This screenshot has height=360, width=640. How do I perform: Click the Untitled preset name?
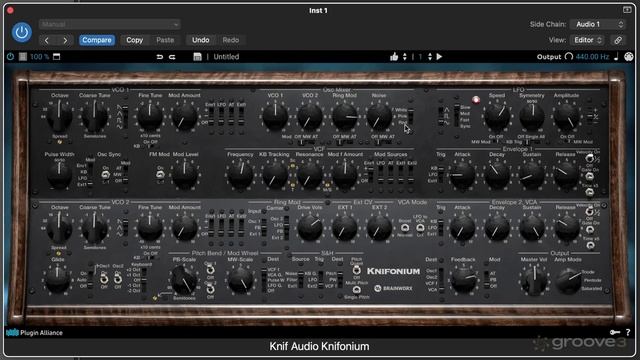click(226, 57)
